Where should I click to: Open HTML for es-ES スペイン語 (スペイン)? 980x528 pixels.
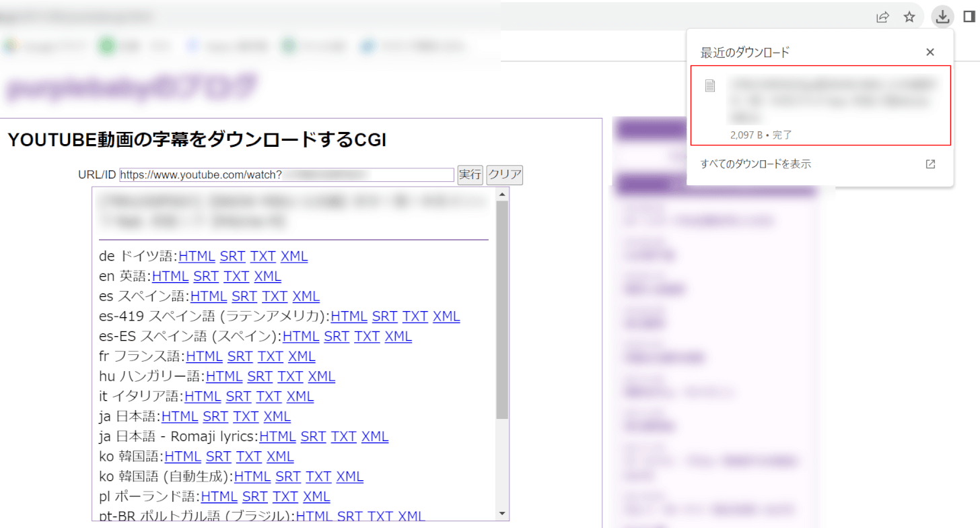point(301,336)
